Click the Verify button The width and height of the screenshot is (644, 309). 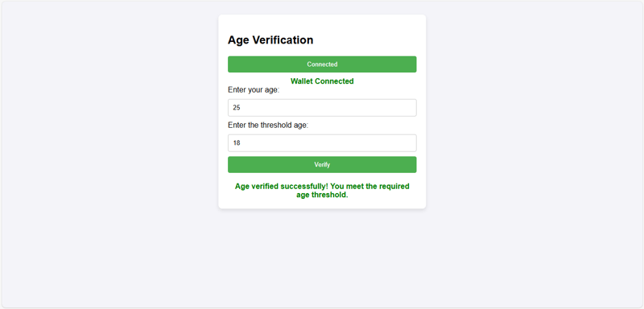tap(322, 164)
